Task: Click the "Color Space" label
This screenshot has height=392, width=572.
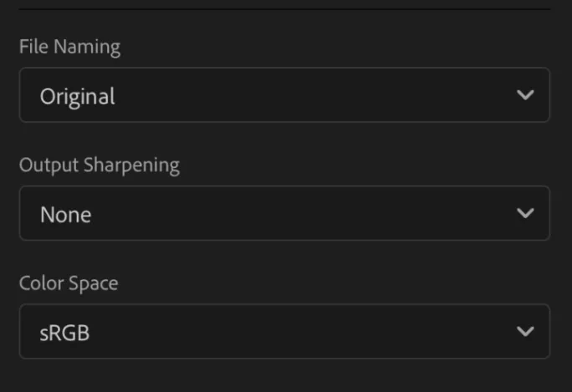Action: pos(69,283)
